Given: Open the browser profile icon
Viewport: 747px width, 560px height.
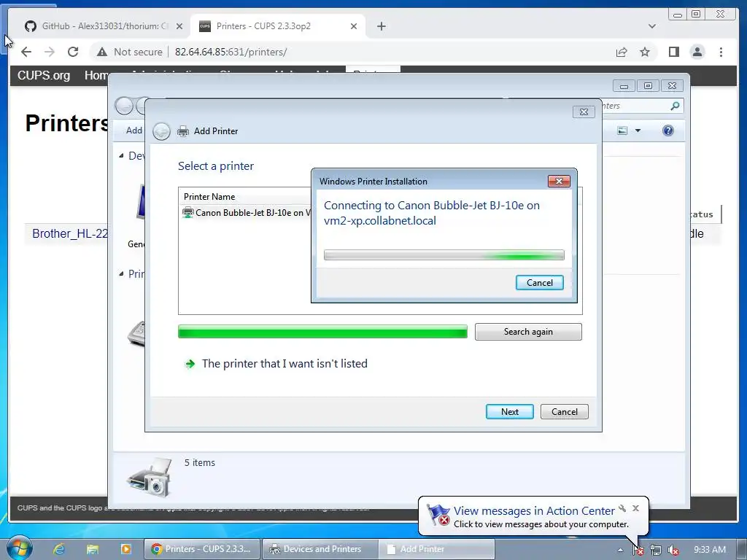Looking at the screenshot, I should pyautogui.click(x=697, y=52).
